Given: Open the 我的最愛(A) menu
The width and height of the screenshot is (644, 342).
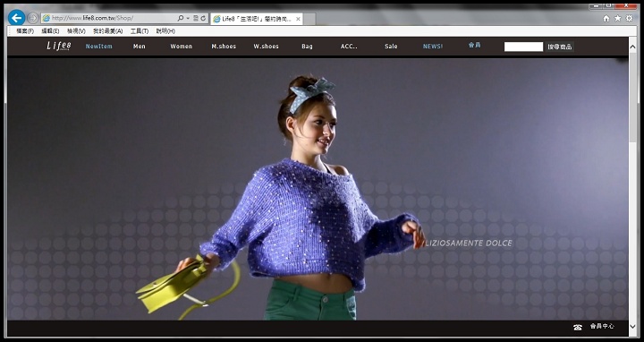Looking at the screenshot, I should tap(108, 31).
